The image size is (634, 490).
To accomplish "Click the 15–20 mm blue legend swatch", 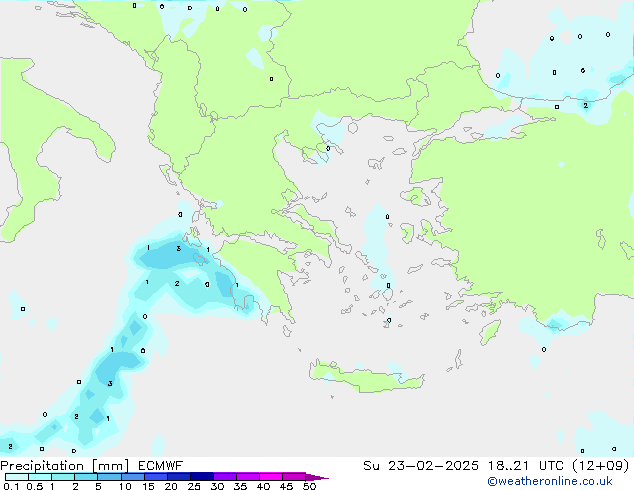I will click(x=155, y=477).
